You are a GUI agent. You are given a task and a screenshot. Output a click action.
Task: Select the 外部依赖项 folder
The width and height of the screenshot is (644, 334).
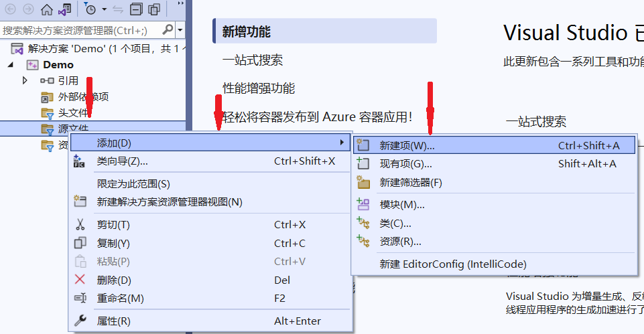click(x=83, y=97)
